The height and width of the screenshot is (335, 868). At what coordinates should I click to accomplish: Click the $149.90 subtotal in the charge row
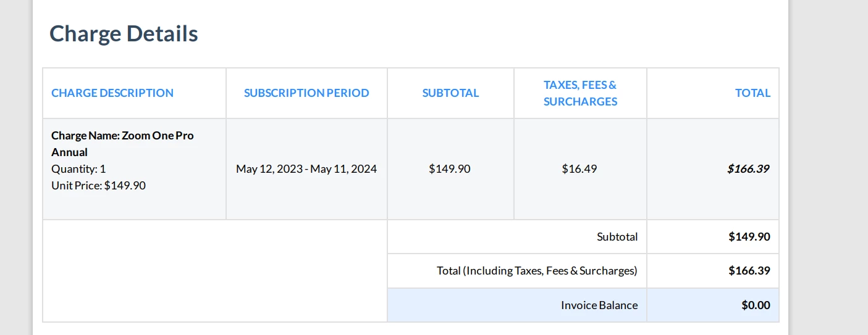point(450,168)
